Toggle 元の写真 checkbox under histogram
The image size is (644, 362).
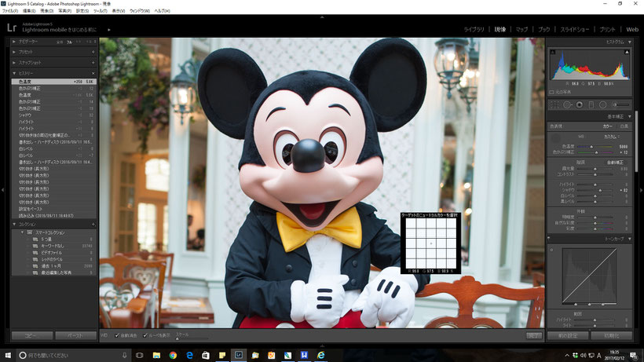[551, 92]
